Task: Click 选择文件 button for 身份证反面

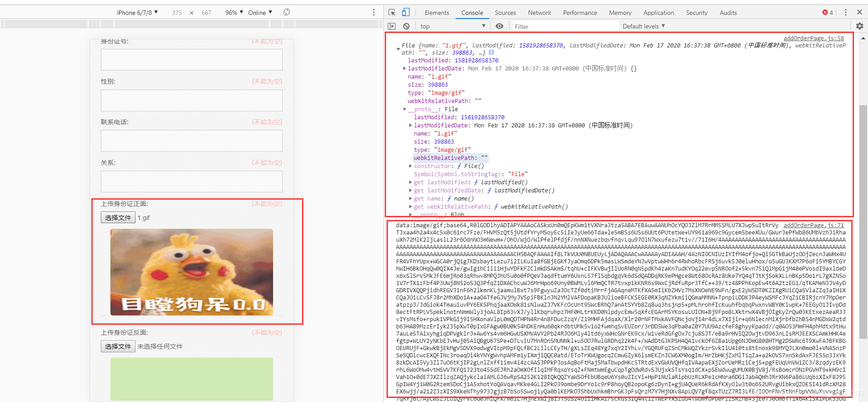Action: (118, 346)
